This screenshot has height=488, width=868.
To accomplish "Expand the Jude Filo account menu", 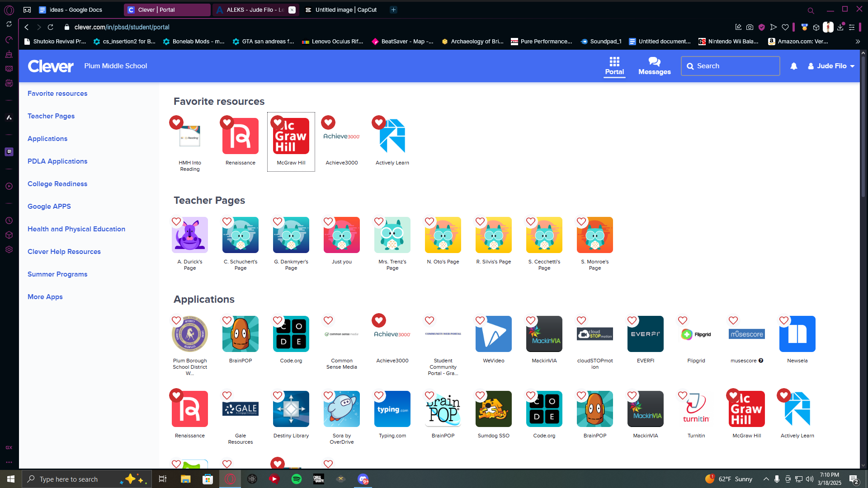I will click(x=831, y=66).
